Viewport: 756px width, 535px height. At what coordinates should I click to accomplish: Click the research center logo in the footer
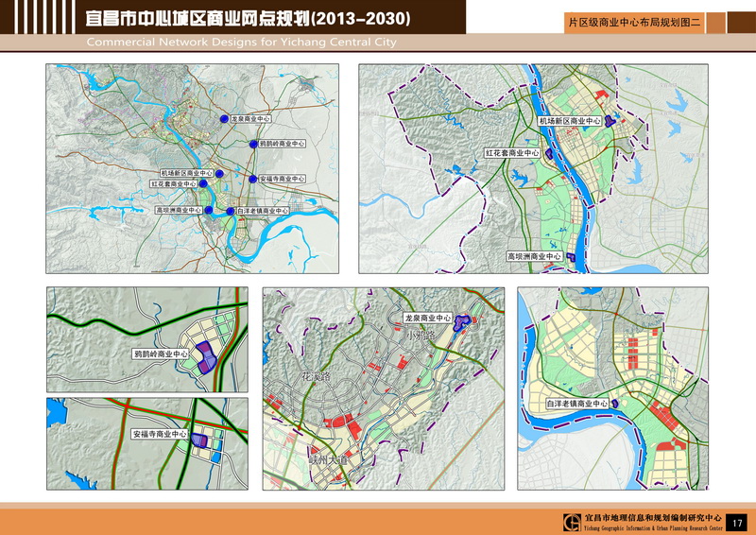point(570,522)
